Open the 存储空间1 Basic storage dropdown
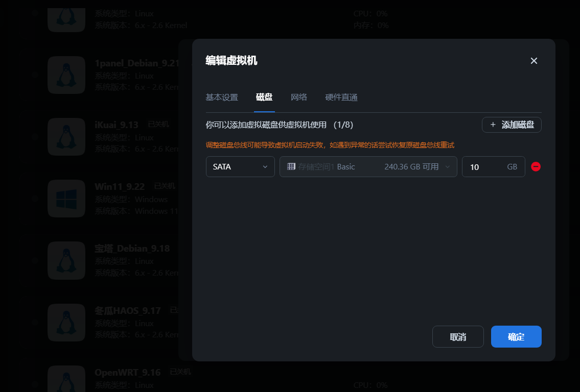Screen dimensions: 580x392 click(x=368, y=166)
